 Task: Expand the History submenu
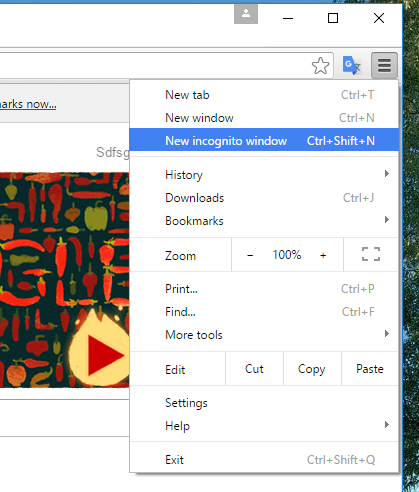click(264, 175)
